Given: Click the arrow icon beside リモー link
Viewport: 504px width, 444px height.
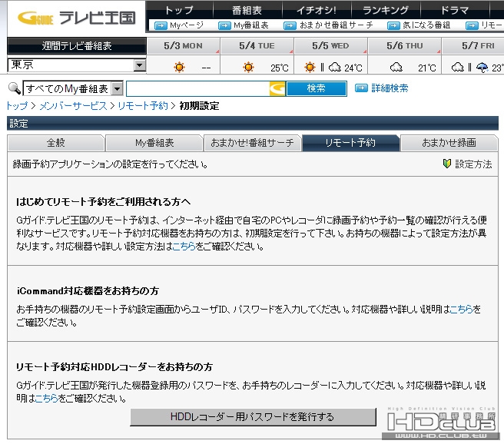Looking at the screenshot, I should click(x=472, y=25).
